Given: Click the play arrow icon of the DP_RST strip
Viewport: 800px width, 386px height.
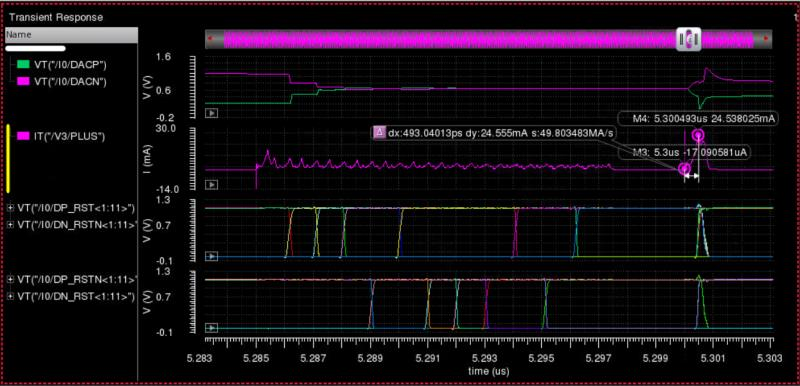Looking at the screenshot, I should pos(211,256).
